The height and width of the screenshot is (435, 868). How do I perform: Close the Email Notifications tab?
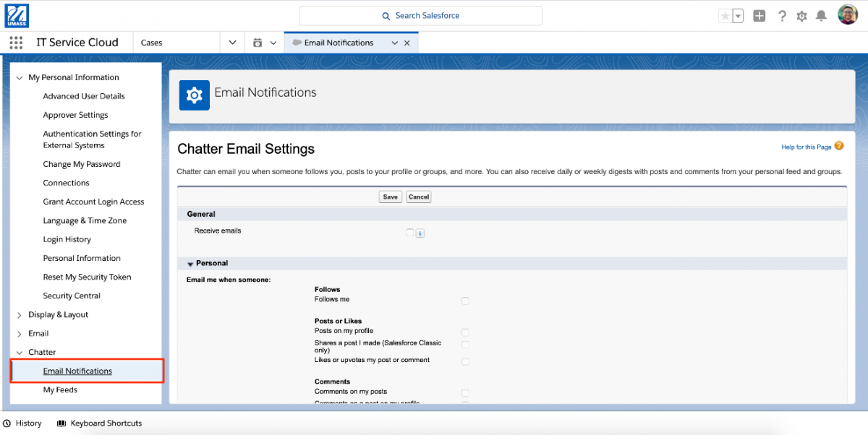[x=407, y=43]
